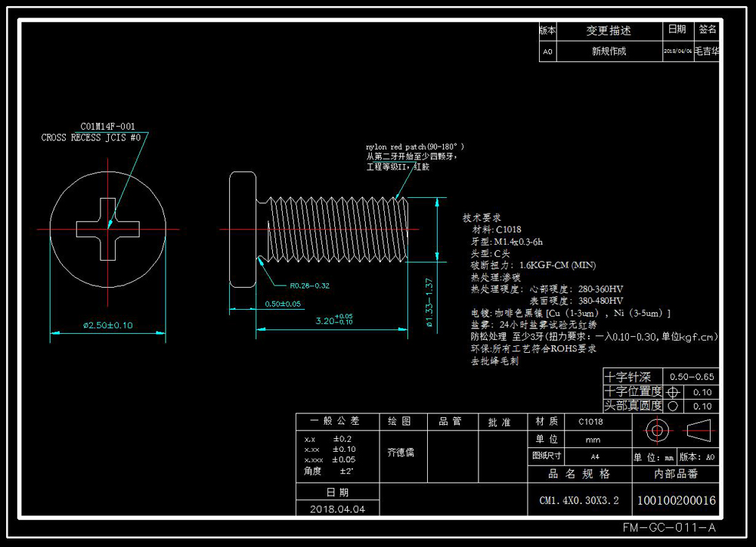
Task: Select the 品管 header cell
Action: 453,422
